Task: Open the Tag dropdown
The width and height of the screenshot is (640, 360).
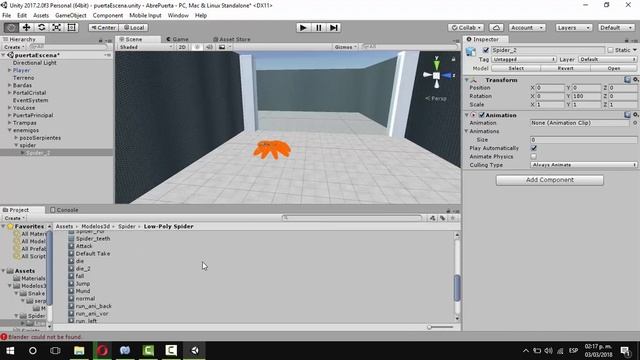Action: 524,59
